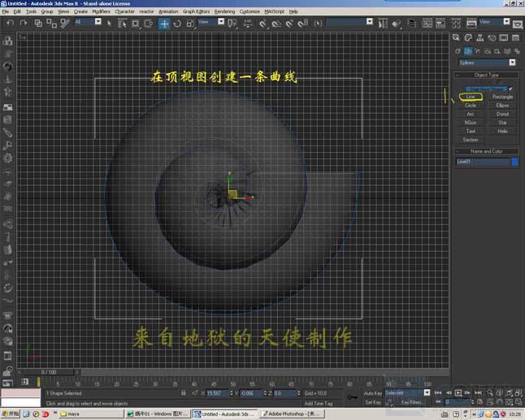The height and width of the screenshot is (420, 525).
Task: Click the Zoom viewport navigation icon
Action: (x=490, y=393)
